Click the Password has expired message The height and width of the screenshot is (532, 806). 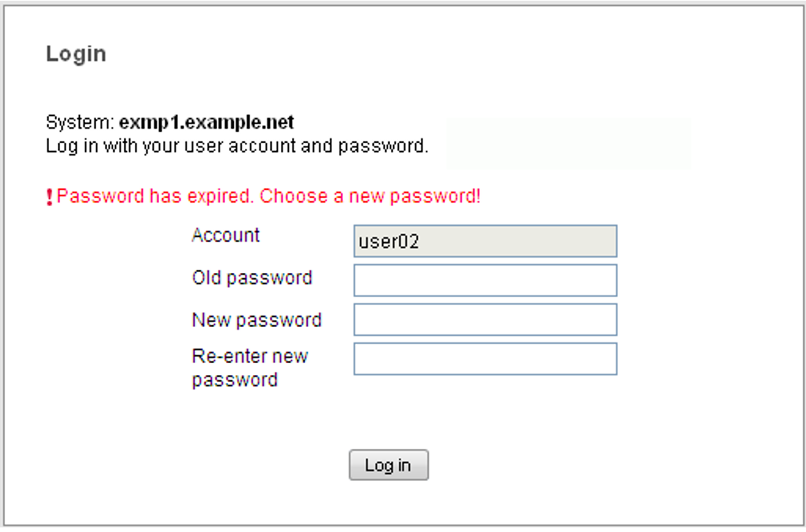pos(156,196)
